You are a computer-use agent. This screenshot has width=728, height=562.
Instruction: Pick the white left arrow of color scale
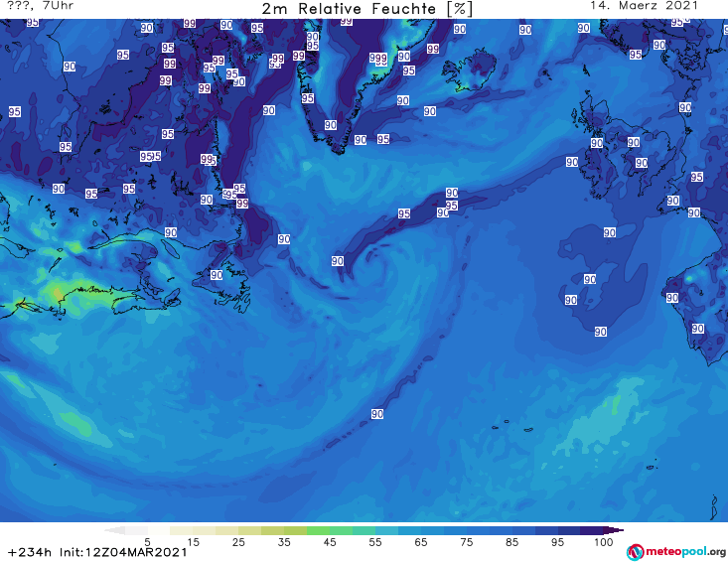[114, 530]
